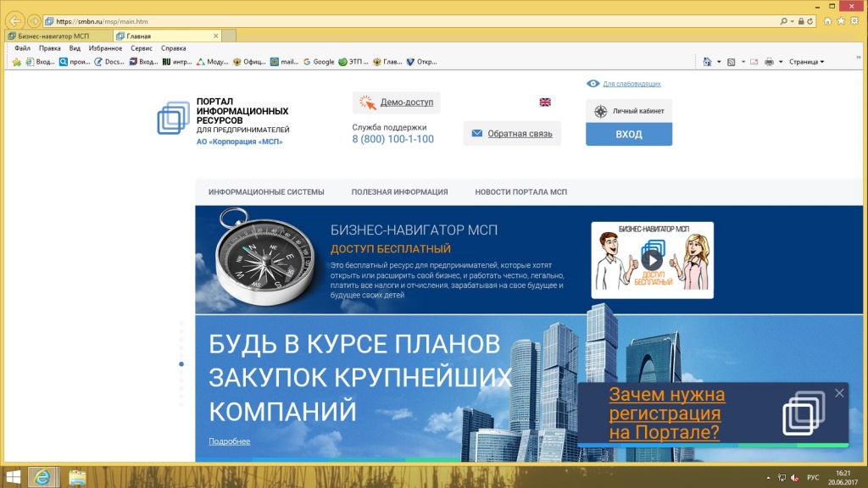The image size is (868, 488).
Task: Open the Откр... favorites bookmark
Action: pos(422,62)
